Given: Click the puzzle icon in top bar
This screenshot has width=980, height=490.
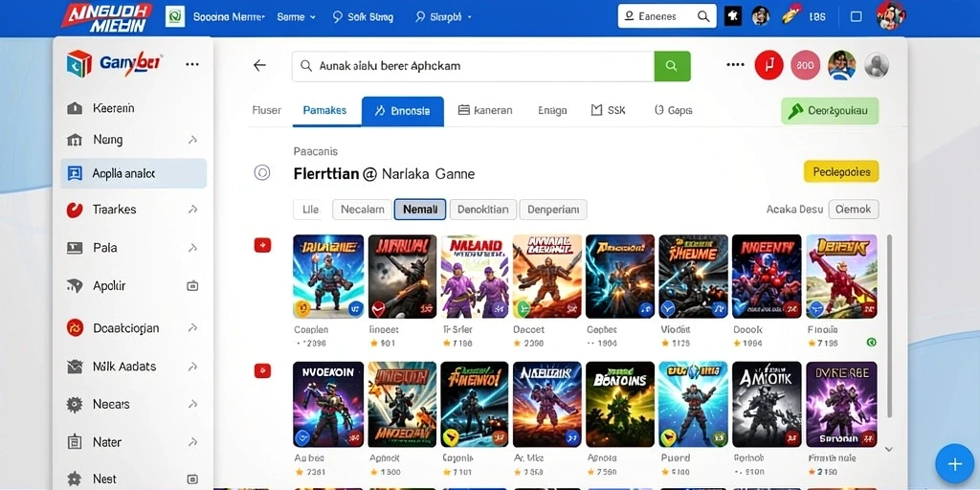Looking at the screenshot, I should point(732,16).
